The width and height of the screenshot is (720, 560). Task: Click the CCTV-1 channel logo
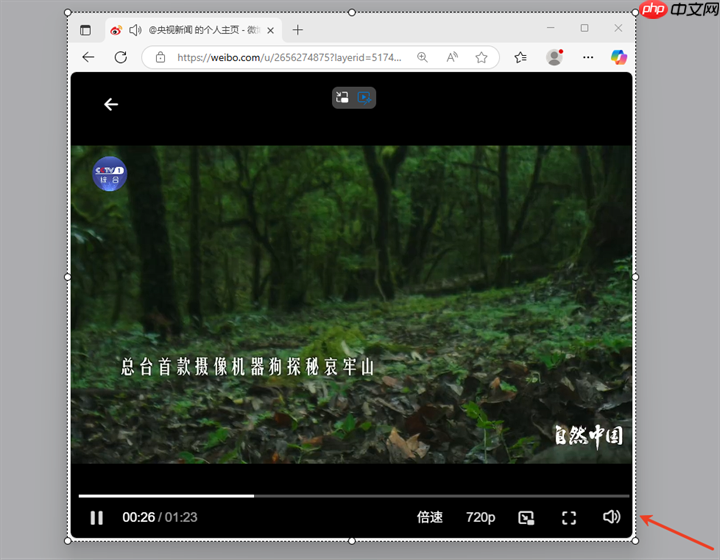pos(109,174)
